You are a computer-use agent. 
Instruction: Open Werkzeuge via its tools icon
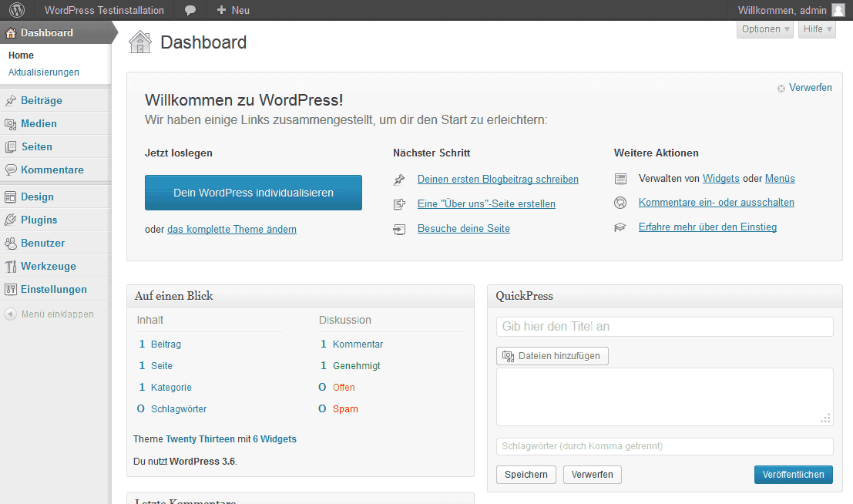(11, 266)
